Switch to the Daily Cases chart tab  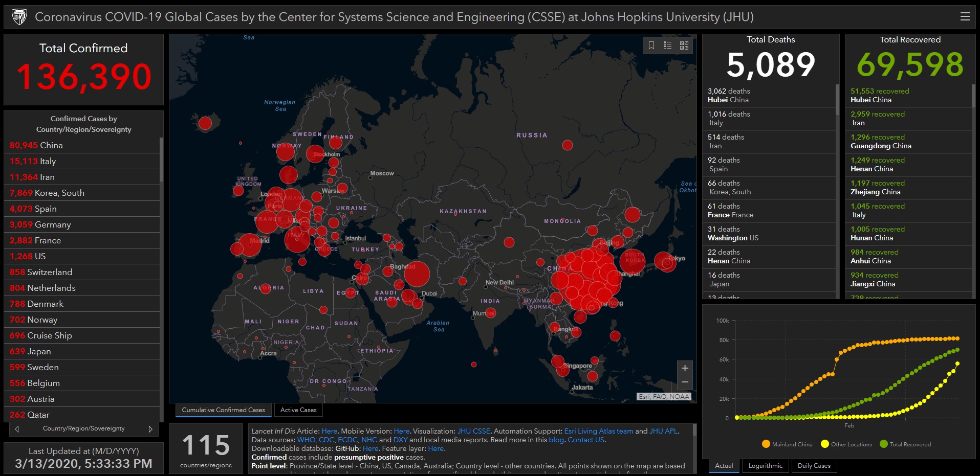(x=814, y=466)
